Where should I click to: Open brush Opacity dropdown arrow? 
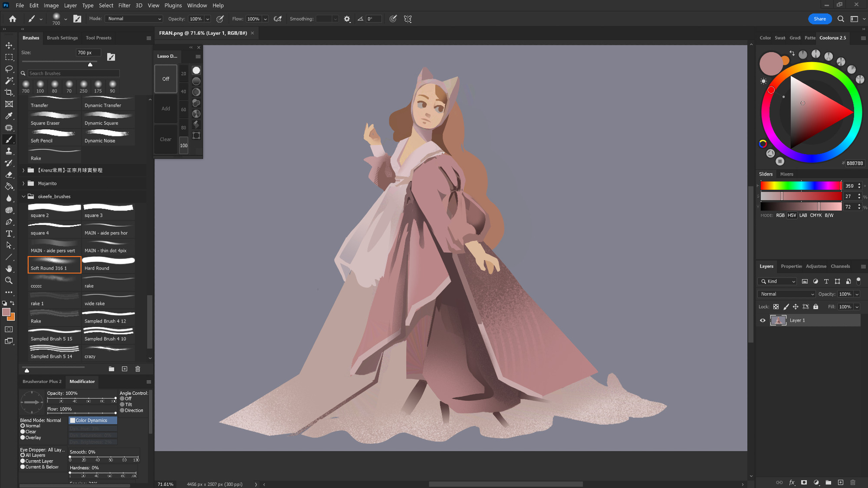click(x=208, y=19)
